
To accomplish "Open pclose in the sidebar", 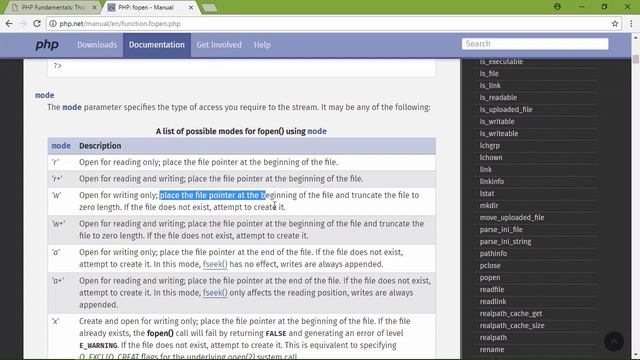I will click(490, 265).
